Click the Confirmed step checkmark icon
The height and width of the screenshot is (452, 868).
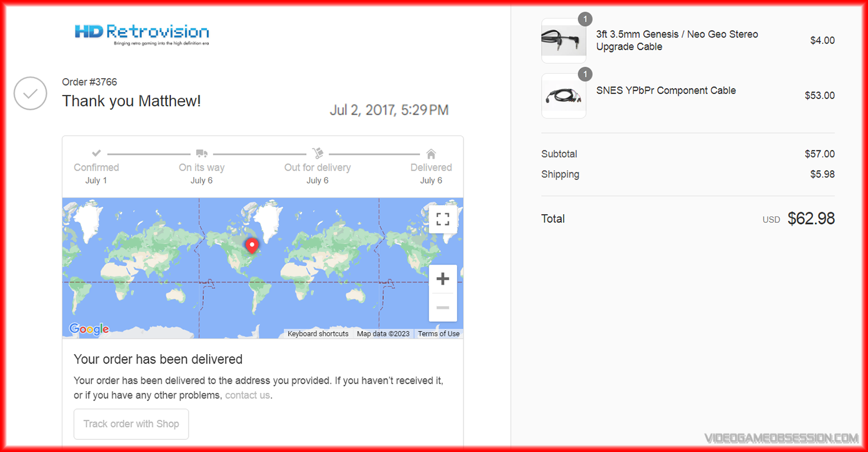96,153
